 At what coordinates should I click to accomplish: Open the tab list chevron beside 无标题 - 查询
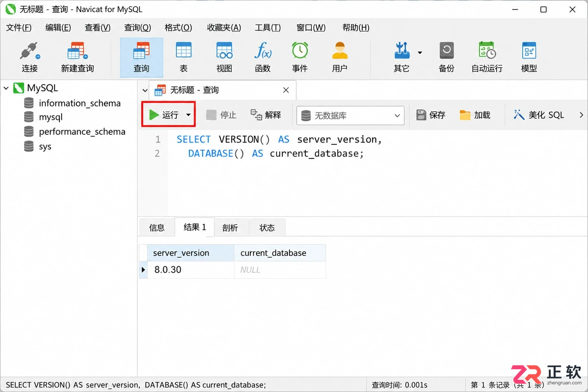click(x=145, y=90)
